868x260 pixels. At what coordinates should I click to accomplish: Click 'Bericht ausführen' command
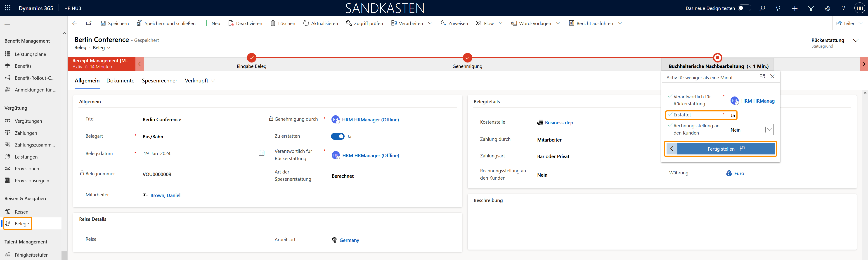[x=591, y=23]
